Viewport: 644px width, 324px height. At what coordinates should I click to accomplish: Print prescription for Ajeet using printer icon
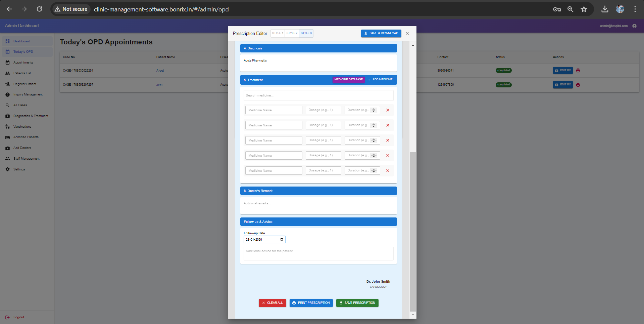578,71
